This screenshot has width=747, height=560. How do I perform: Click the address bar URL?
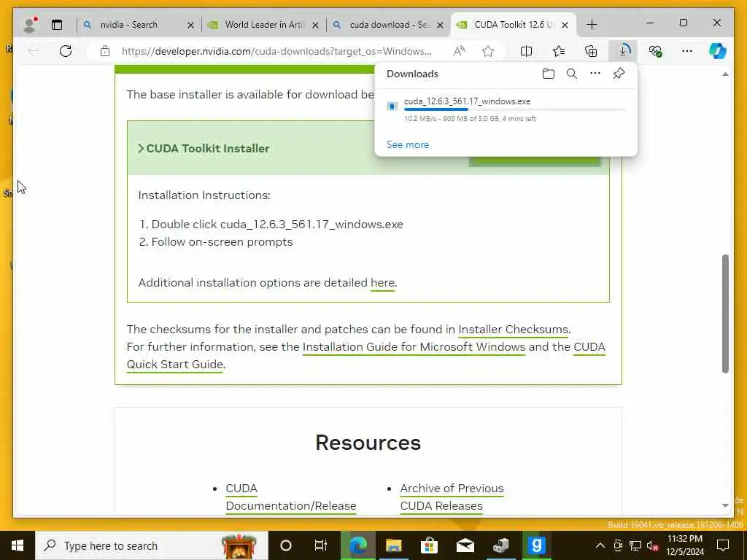[x=276, y=51]
